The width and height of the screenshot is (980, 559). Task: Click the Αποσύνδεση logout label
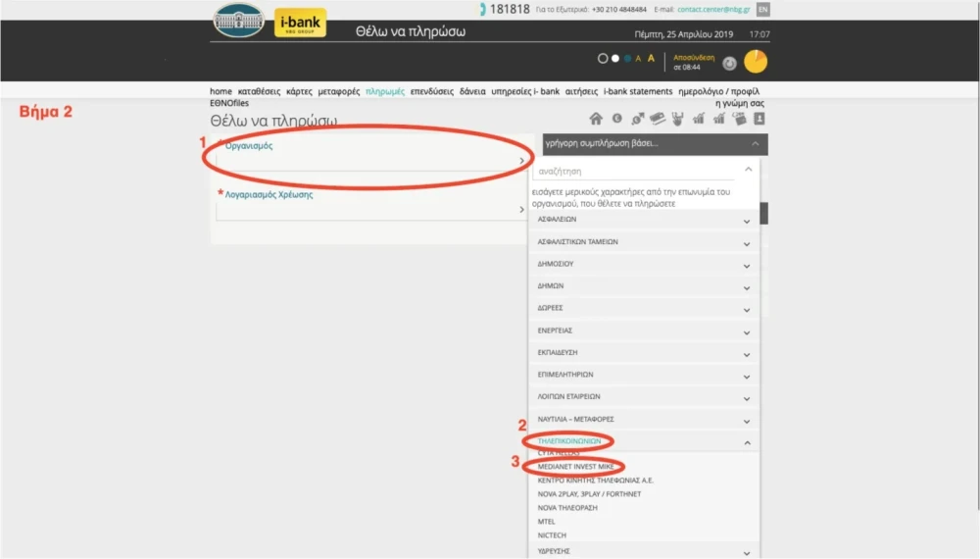point(694,58)
